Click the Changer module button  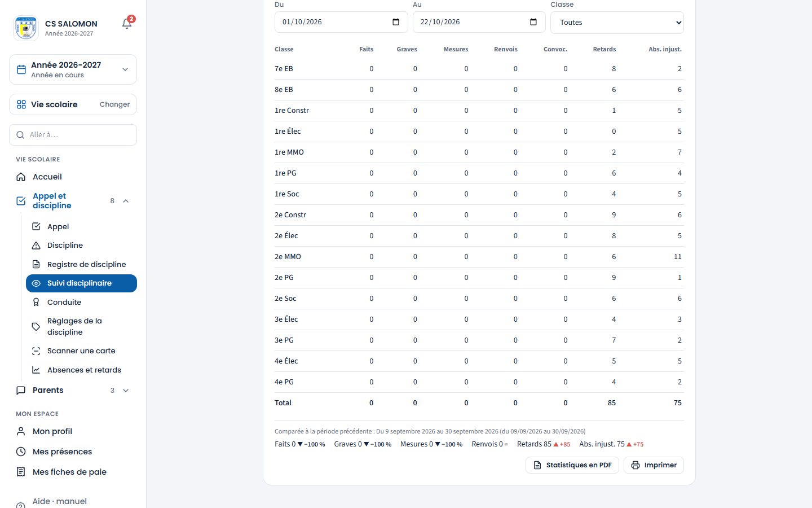(x=114, y=104)
